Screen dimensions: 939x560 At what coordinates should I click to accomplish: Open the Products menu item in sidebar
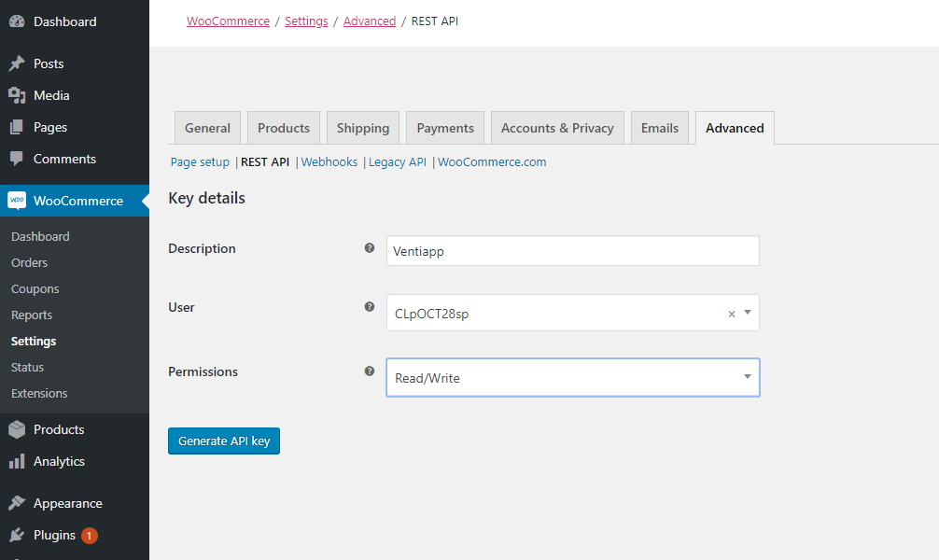pyautogui.click(x=75, y=429)
